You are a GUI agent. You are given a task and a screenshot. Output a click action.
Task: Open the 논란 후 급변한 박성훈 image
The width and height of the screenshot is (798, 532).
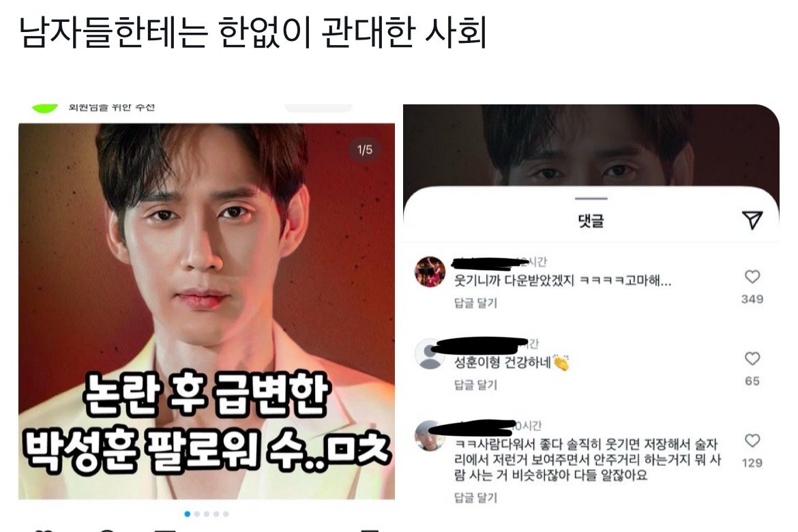coord(207,311)
